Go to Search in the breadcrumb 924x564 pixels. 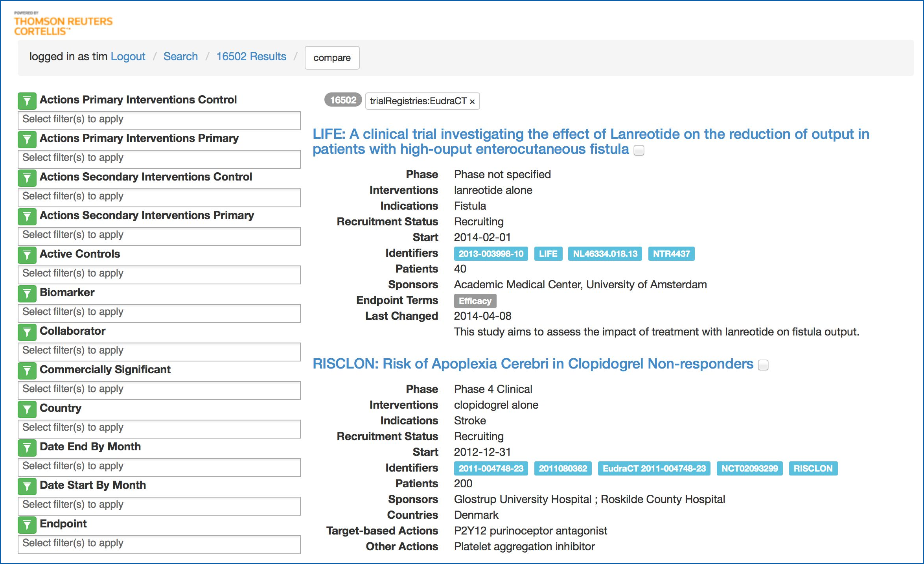180,57
